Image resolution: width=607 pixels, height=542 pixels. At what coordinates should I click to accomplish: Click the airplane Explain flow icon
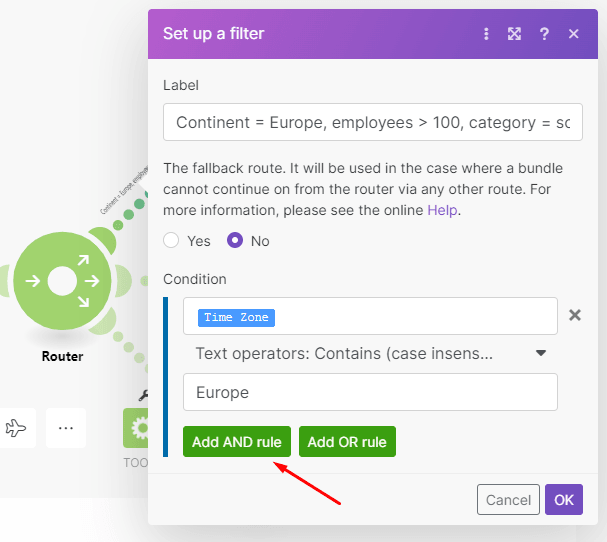tap(16, 428)
